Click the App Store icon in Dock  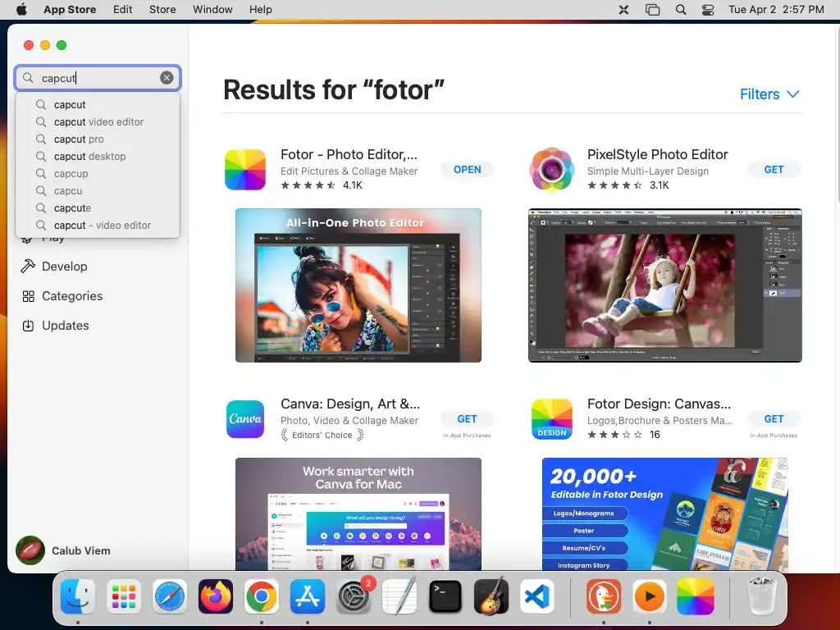pos(308,596)
